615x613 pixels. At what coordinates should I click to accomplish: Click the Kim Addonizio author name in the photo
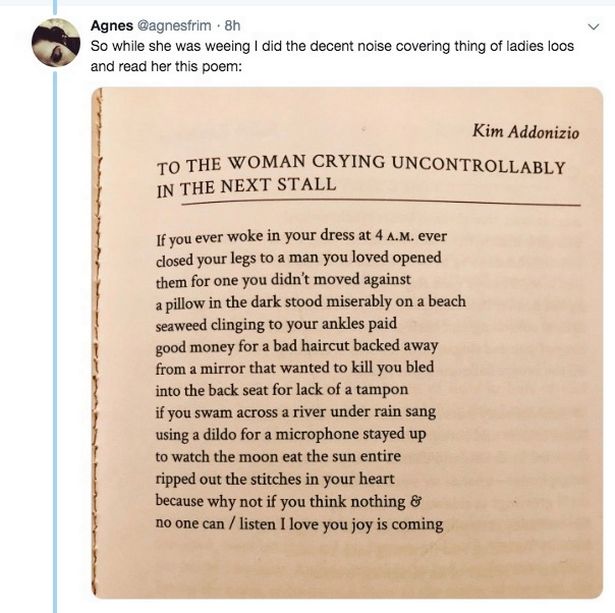[526, 131]
